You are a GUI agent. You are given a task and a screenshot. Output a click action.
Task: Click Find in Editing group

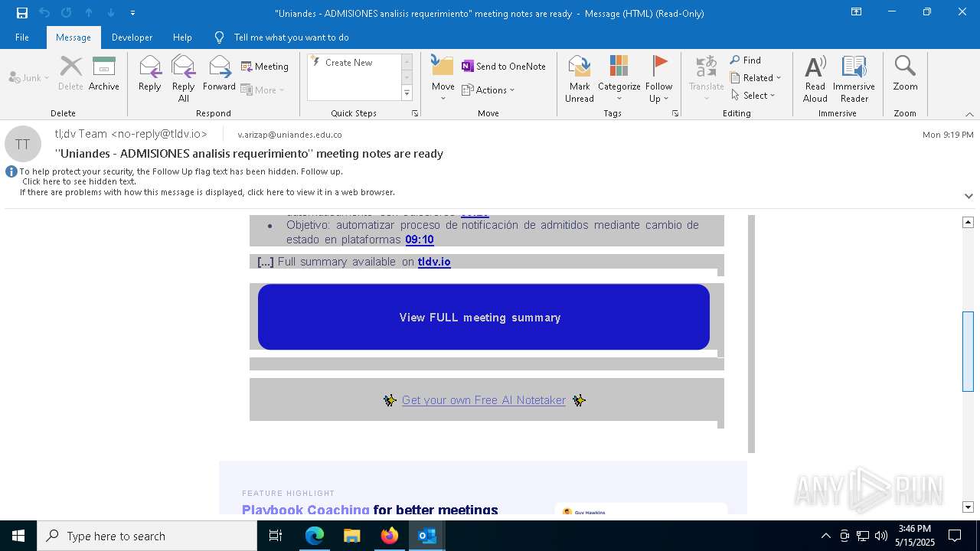click(x=746, y=60)
